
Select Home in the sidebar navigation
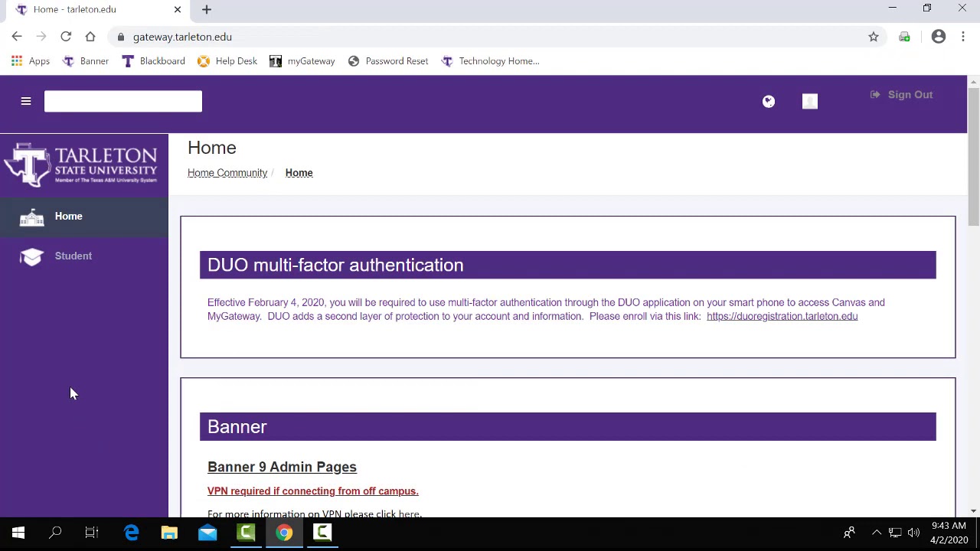tap(84, 217)
